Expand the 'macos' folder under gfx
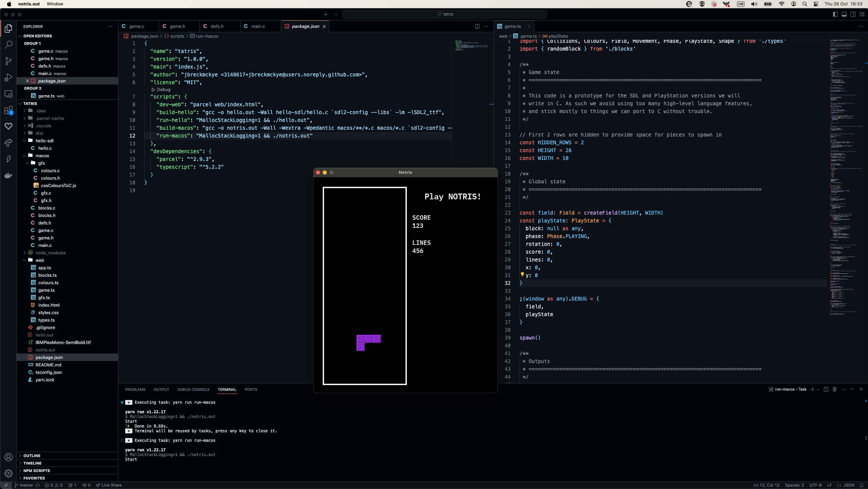868x489 pixels. tap(42, 156)
